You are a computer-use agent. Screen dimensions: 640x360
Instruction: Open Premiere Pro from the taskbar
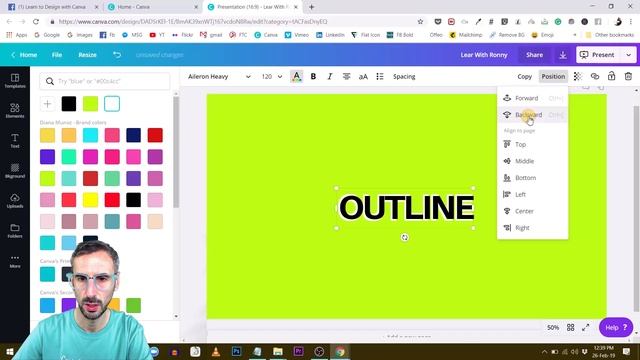point(298,351)
